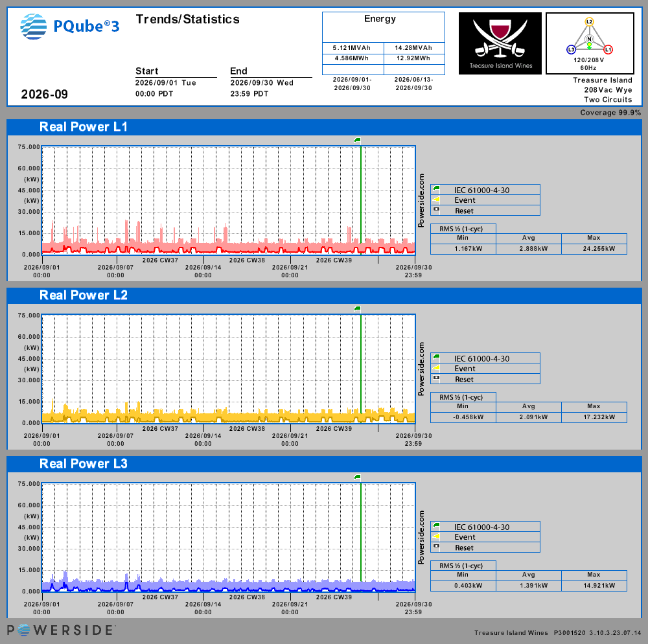The height and width of the screenshot is (644, 648).
Task: Click Reset icon in L1 legend
Action: tap(436, 210)
